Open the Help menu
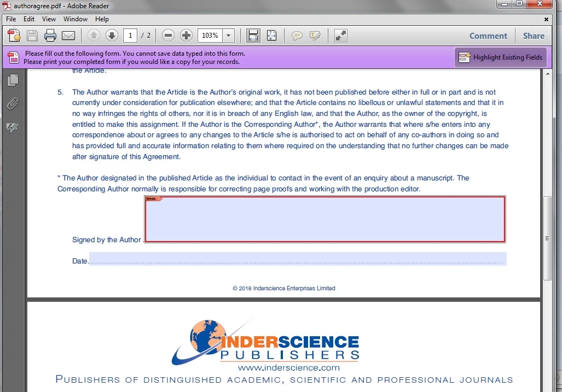This screenshot has height=392, width=562. pos(102,19)
